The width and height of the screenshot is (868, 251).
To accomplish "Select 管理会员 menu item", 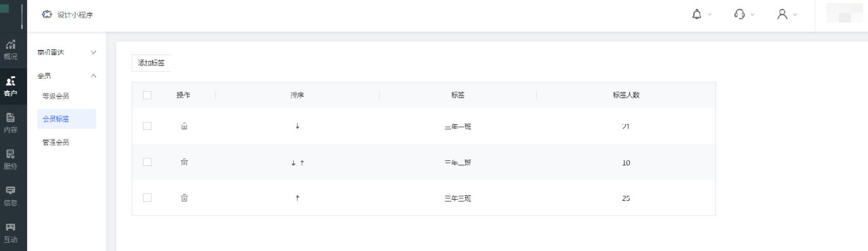I will [x=56, y=143].
